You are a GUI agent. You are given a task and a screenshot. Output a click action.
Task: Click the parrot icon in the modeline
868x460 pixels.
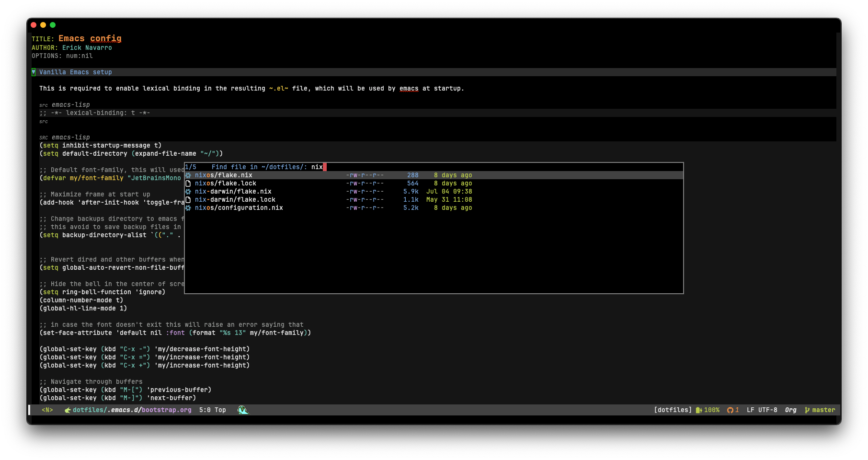pos(243,410)
